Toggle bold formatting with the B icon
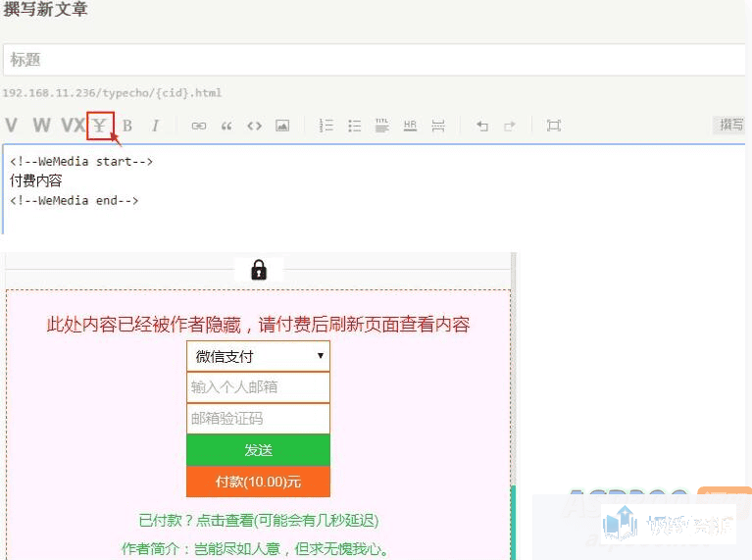The image size is (752, 560). pyautogui.click(x=127, y=126)
